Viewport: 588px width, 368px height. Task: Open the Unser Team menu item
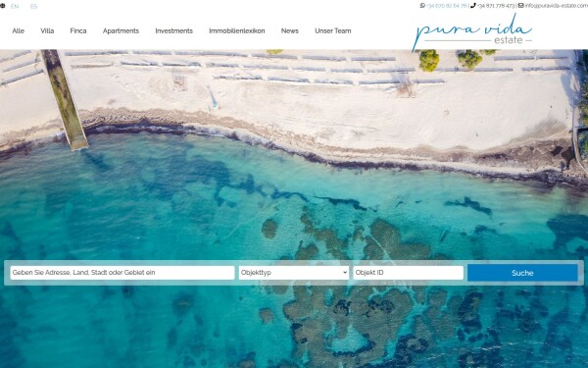[333, 30]
